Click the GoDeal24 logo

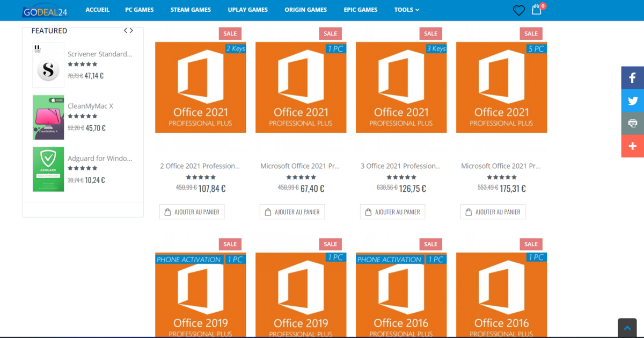click(45, 10)
